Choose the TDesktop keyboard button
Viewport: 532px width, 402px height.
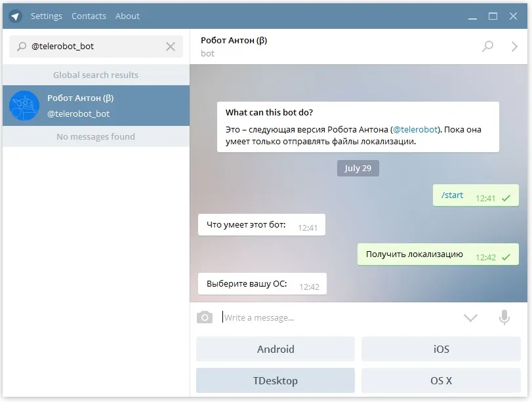[x=276, y=380]
